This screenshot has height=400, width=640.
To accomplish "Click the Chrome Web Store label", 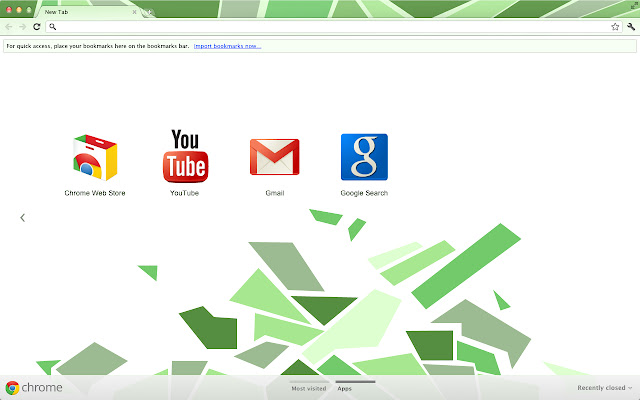I will (x=95, y=193).
